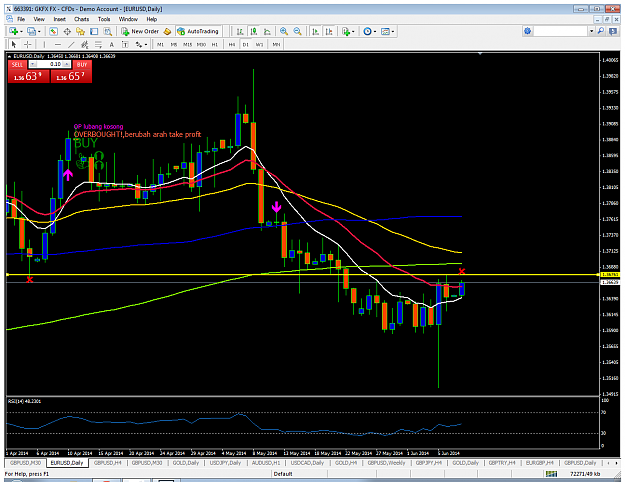Select the Text Label tool
The height and width of the screenshot is (482, 625).
point(125,44)
